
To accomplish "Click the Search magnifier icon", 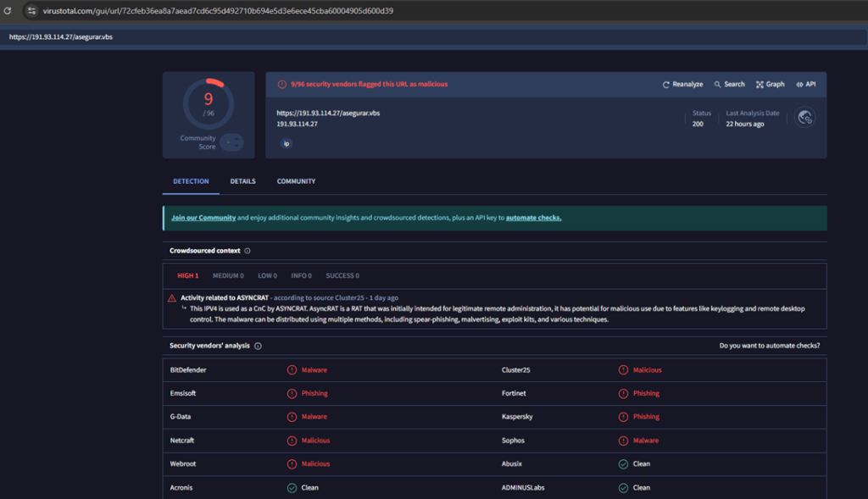I will (718, 85).
